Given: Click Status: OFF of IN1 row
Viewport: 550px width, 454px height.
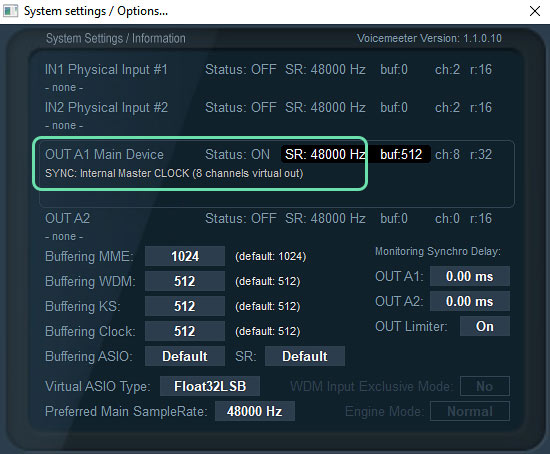Looking at the screenshot, I should 241,69.
